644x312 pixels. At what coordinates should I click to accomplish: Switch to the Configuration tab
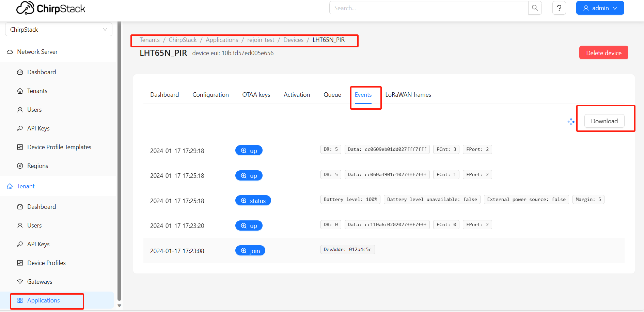(x=210, y=95)
